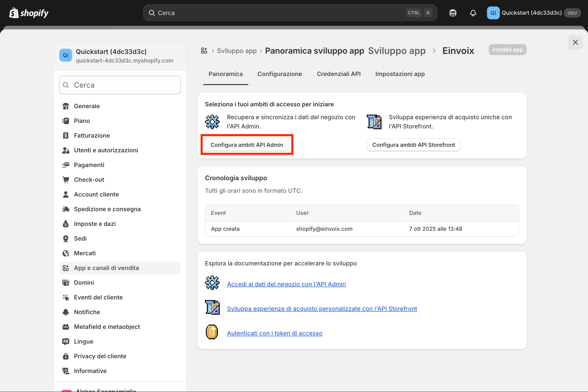This screenshot has width=588, height=392.
Task: Focus the settings sidebar Cerca field
Action: tap(120, 85)
